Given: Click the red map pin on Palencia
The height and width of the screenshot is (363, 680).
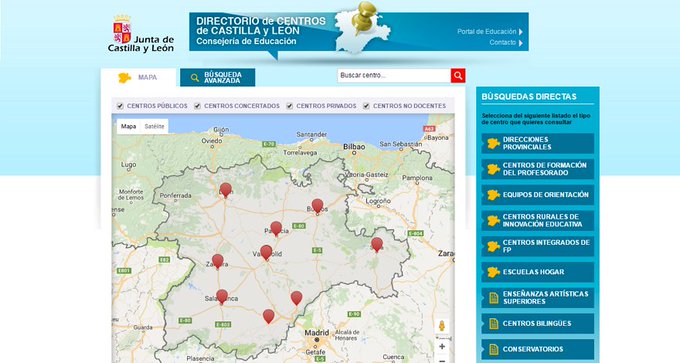Looking at the screenshot, I should click(276, 228).
